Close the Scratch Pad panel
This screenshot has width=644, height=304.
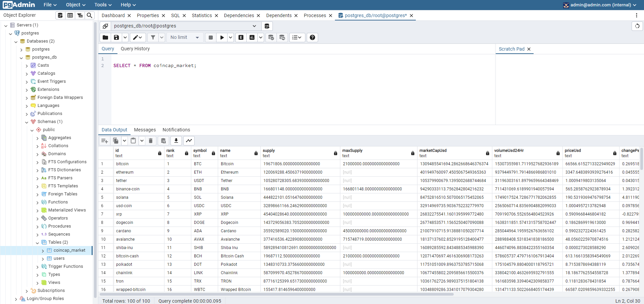point(529,49)
